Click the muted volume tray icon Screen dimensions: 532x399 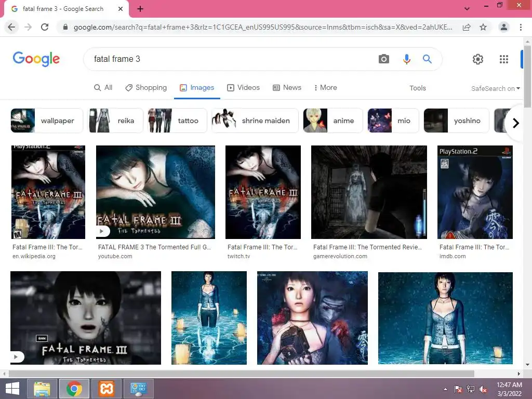[x=483, y=389]
